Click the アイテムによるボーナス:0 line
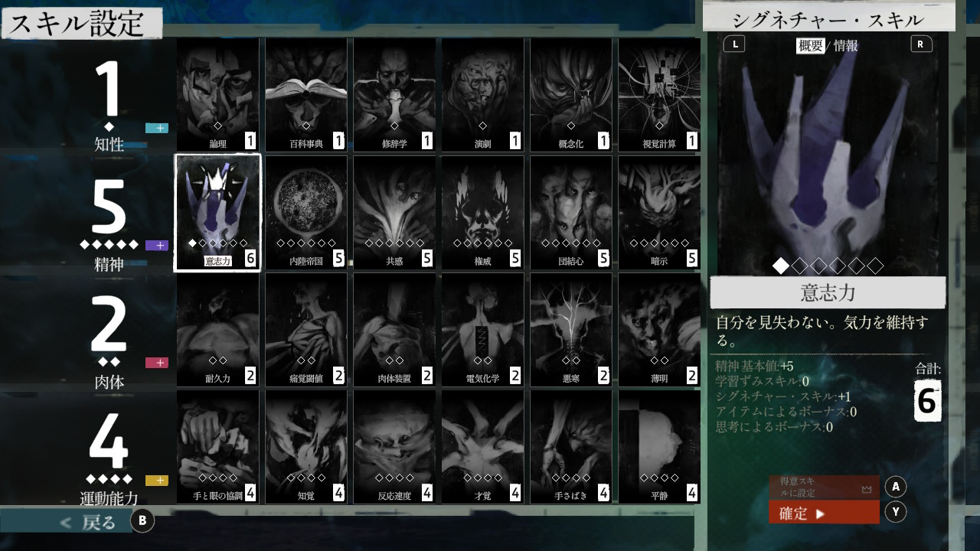The width and height of the screenshot is (980, 551). [786, 412]
